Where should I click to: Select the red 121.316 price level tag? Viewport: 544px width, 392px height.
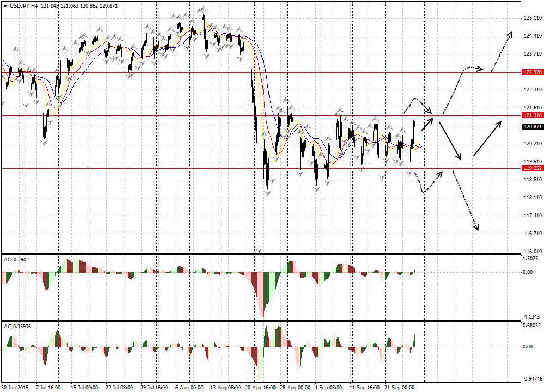point(532,115)
